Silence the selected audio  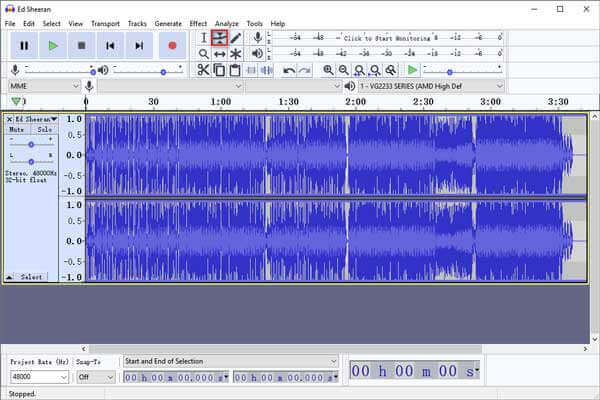click(266, 70)
